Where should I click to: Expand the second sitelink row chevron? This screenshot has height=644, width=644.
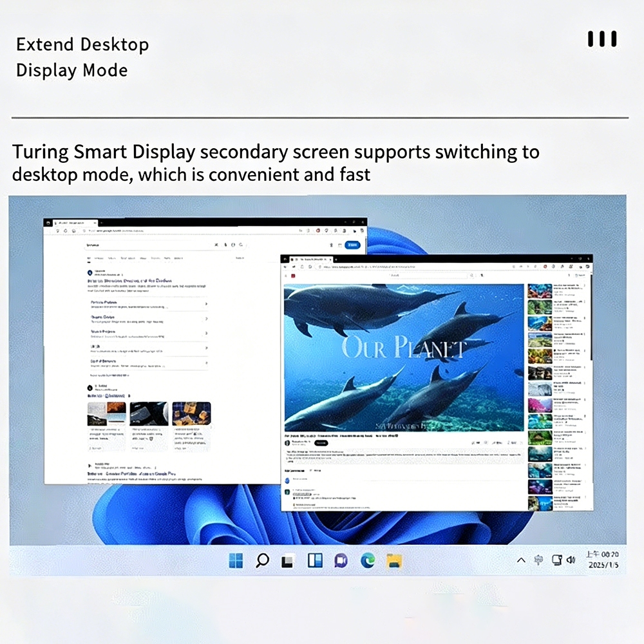click(206, 319)
